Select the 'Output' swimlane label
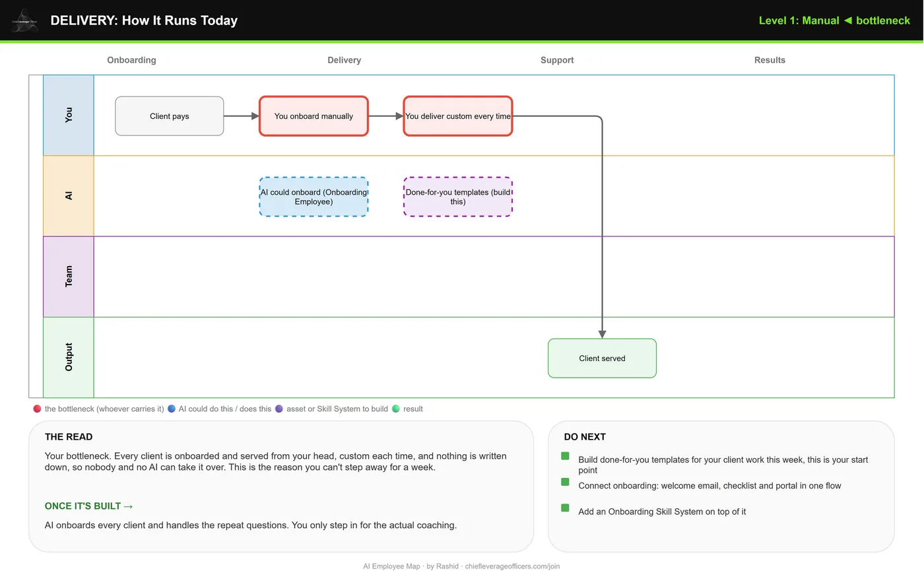The height and width of the screenshot is (573, 924). point(69,357)
